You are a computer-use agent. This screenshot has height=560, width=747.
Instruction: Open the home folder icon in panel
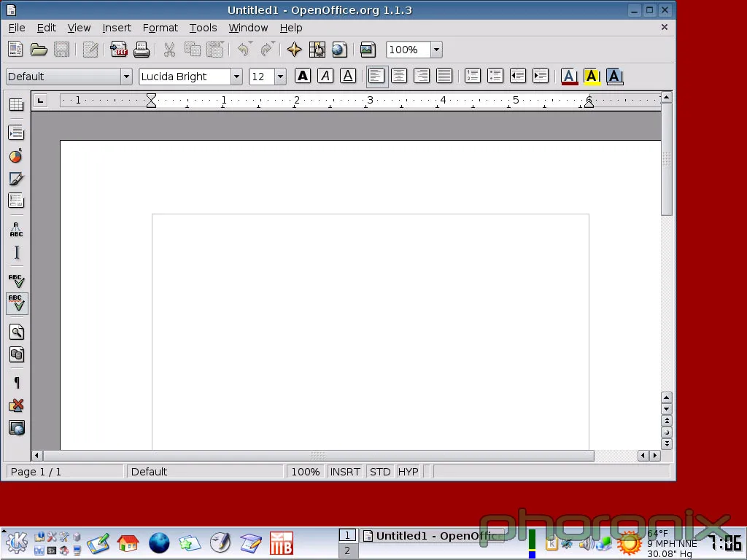(x=128, y=542)
